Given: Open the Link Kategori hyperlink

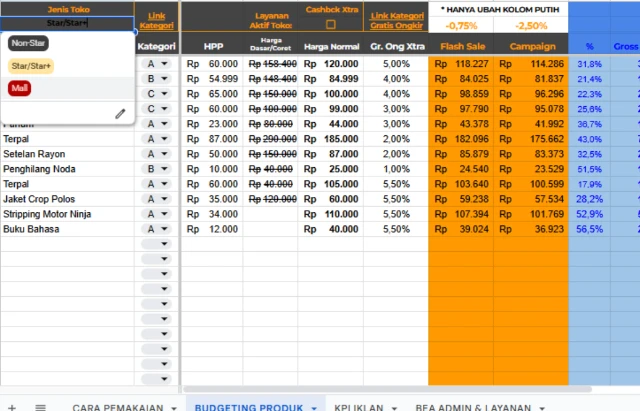Looking at the screenshot, I should [x=157, y=20].
